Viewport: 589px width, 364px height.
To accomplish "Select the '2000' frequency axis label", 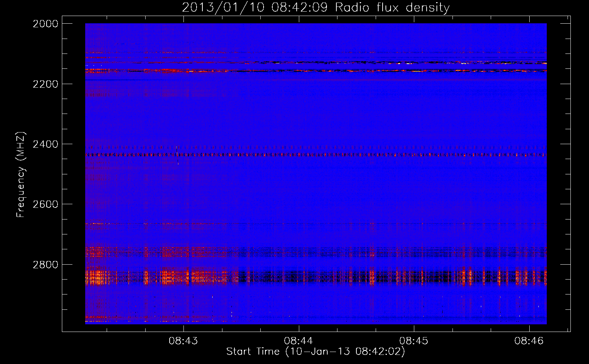I will 46,24.
